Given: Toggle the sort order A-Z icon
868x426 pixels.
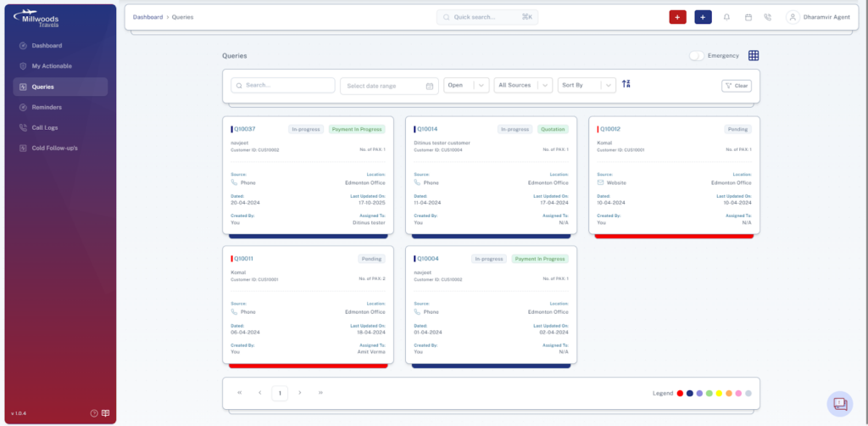Looking at the screenshot, I should coord(626,84).
